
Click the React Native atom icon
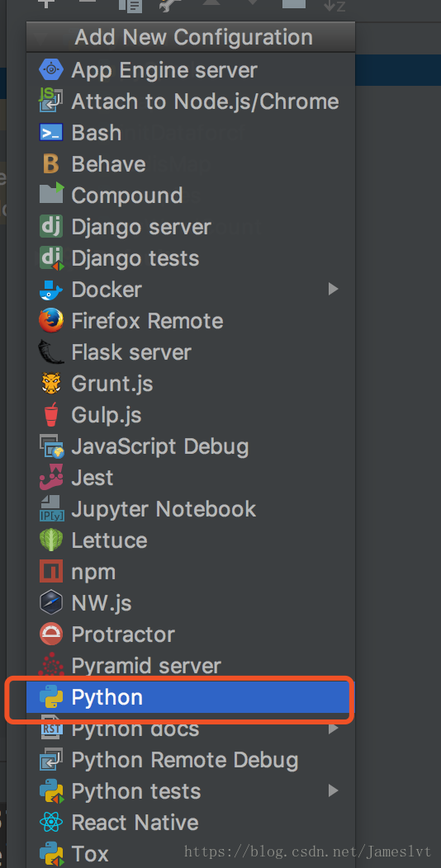coord(51,823)
